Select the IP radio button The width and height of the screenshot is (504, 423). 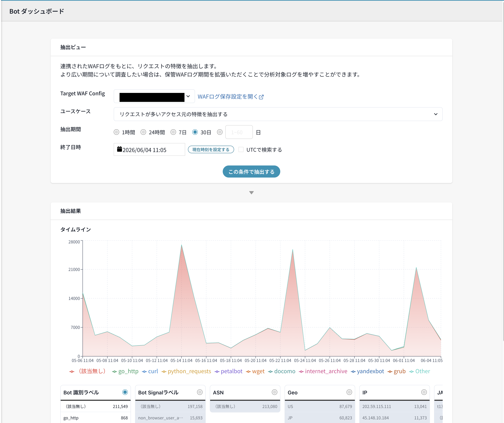point(424,392)
